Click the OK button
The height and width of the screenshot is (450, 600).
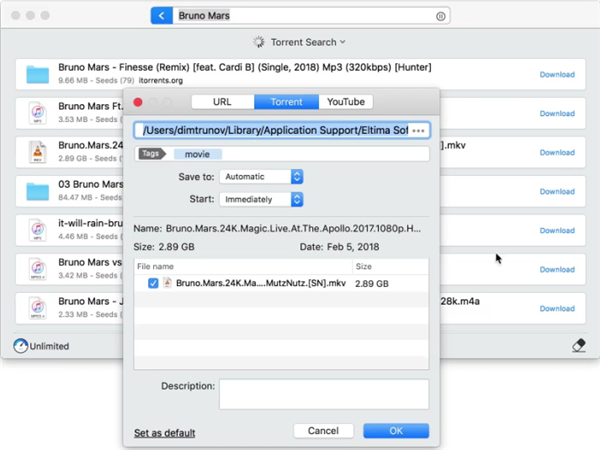coord(396,431)
